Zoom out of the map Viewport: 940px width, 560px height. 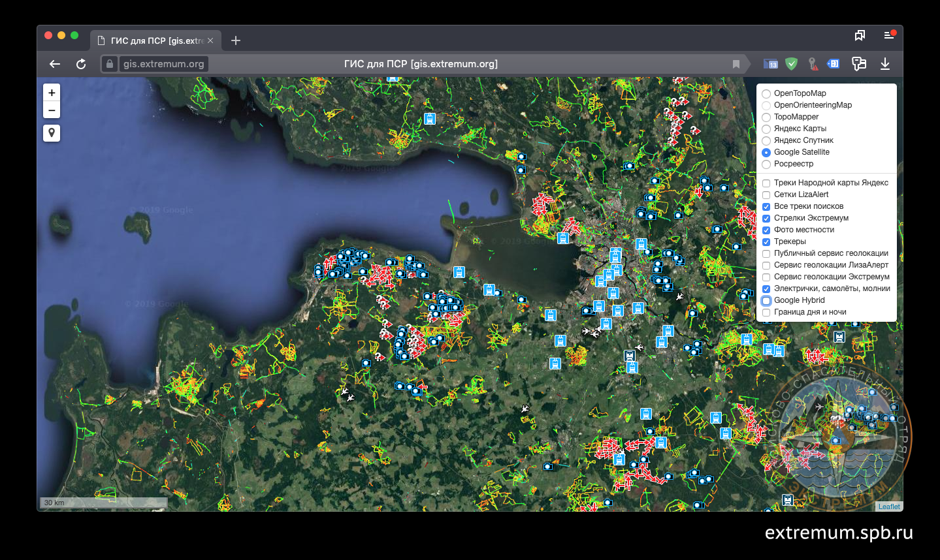(52, 110)
